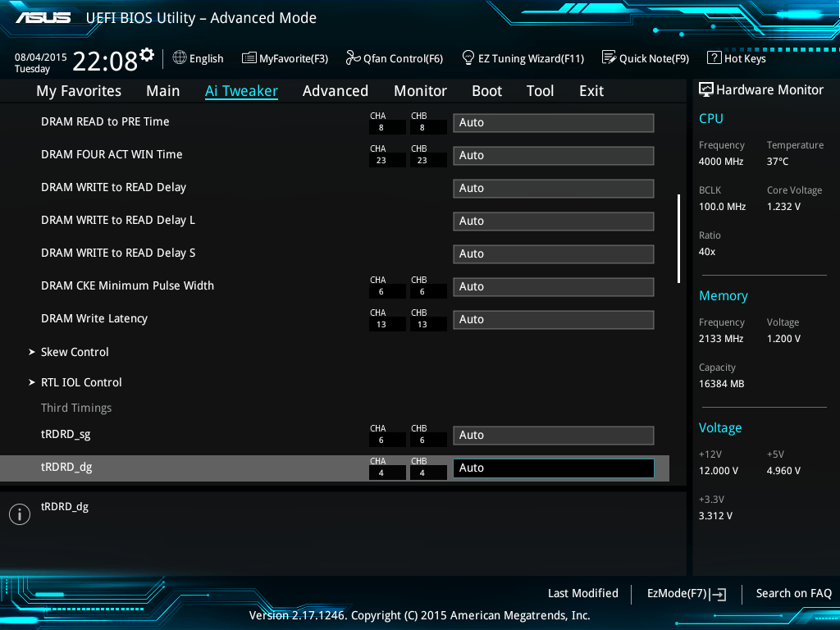
Task: Open MyFavorite(F3) folder icon
Action: (249, 57)
